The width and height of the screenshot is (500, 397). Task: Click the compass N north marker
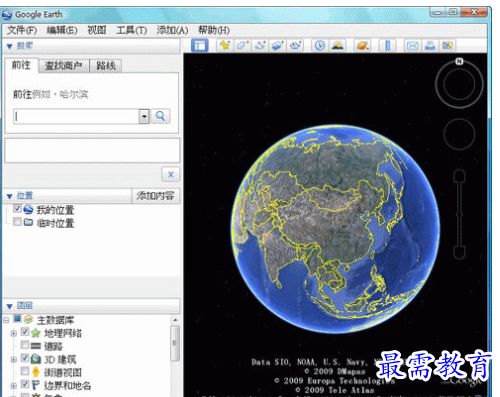click(459, 61)
